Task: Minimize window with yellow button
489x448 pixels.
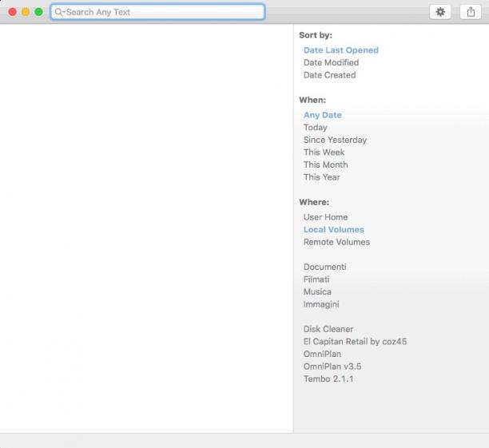Action: click(26, 12)
